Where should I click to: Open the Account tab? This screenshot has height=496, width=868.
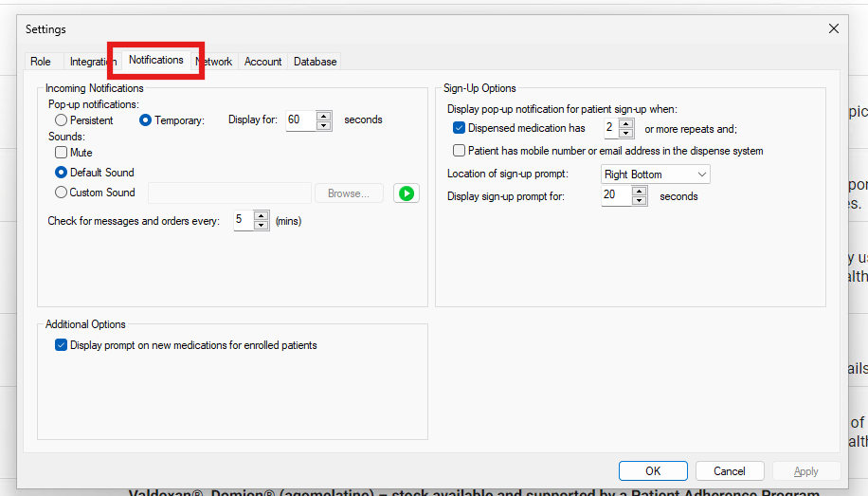[262, 62]
